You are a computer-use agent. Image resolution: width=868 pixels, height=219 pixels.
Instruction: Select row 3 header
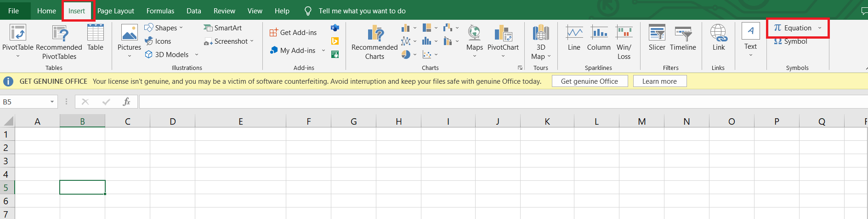point(7,161)
